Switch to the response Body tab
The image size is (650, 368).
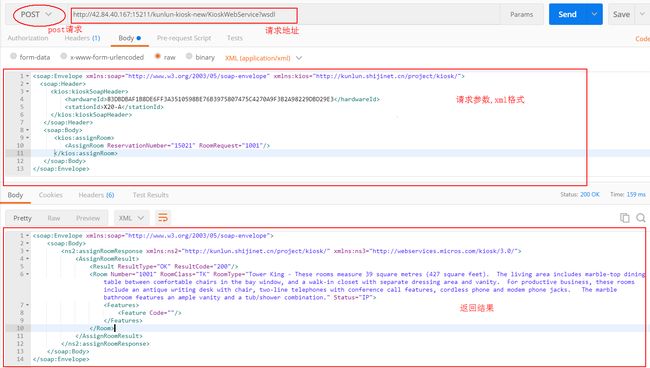coord(15,195)
